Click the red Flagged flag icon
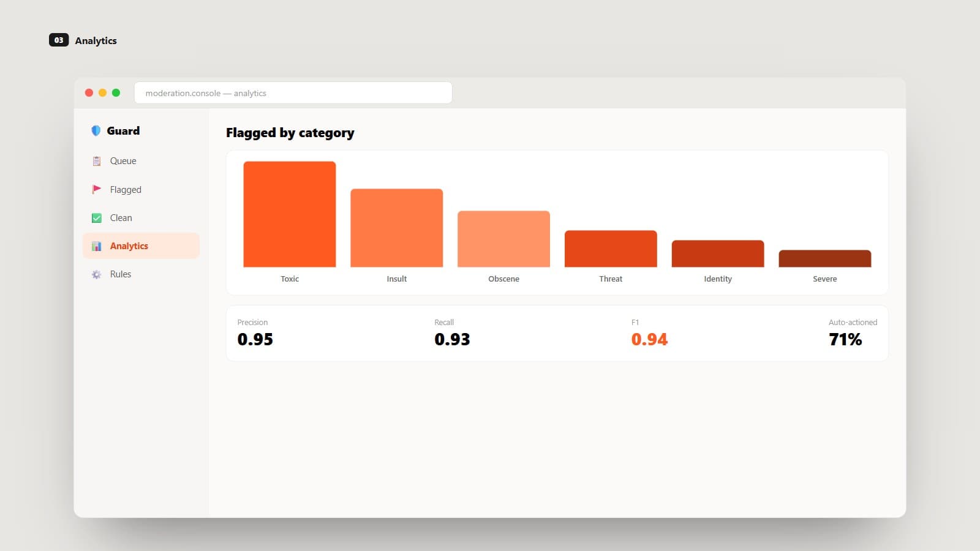Screen dimensions: 980x551 [x=96, y=189]
